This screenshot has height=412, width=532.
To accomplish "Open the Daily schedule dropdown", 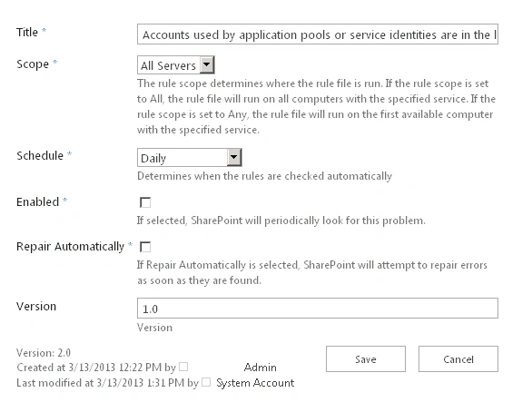I will (x=190, y=158).
